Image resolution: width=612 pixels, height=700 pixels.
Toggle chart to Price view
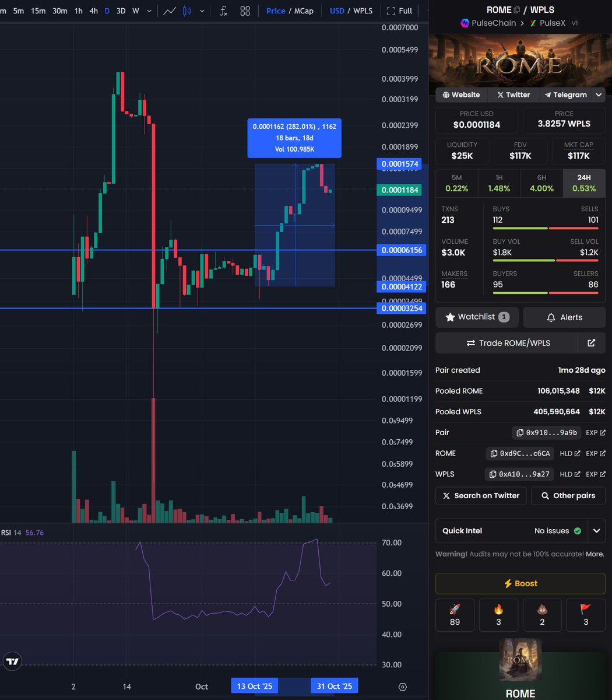(x=276, y=10)
